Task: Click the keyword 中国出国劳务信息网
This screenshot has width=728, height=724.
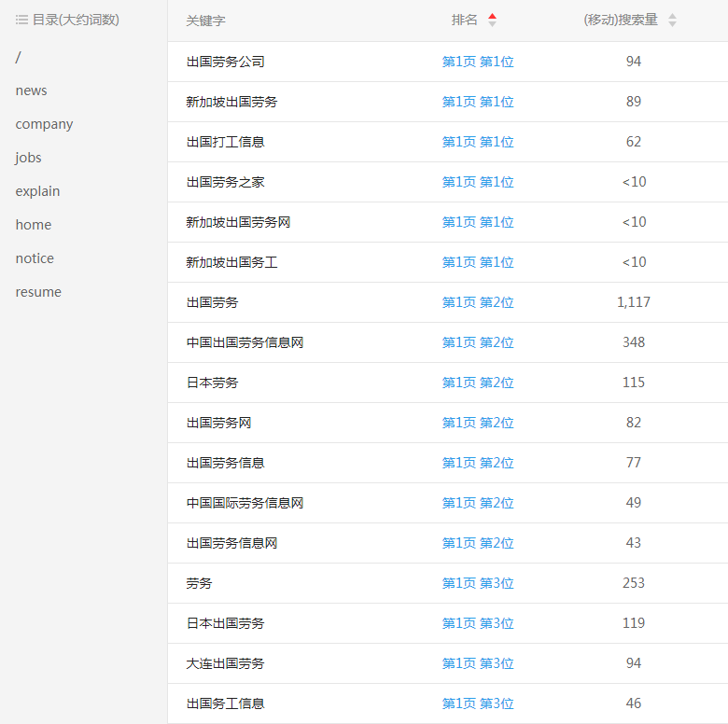Action: [245, 342]
